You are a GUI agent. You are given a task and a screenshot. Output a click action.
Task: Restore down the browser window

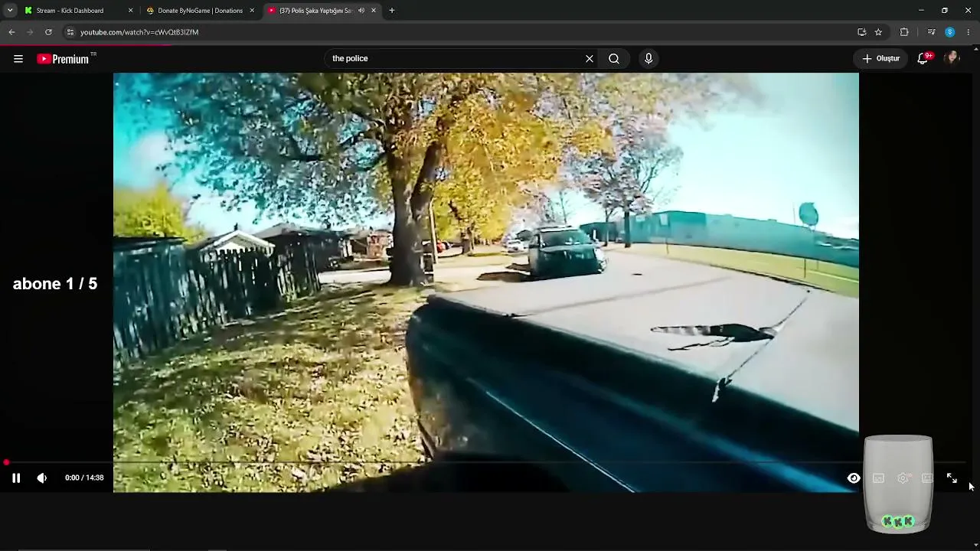point(945,11)
